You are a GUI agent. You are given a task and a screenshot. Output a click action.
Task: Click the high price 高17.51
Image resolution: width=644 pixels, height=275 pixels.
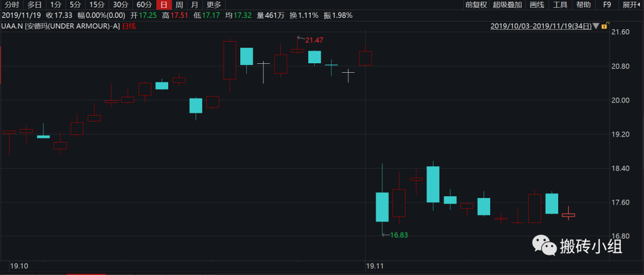coord(175,16)
